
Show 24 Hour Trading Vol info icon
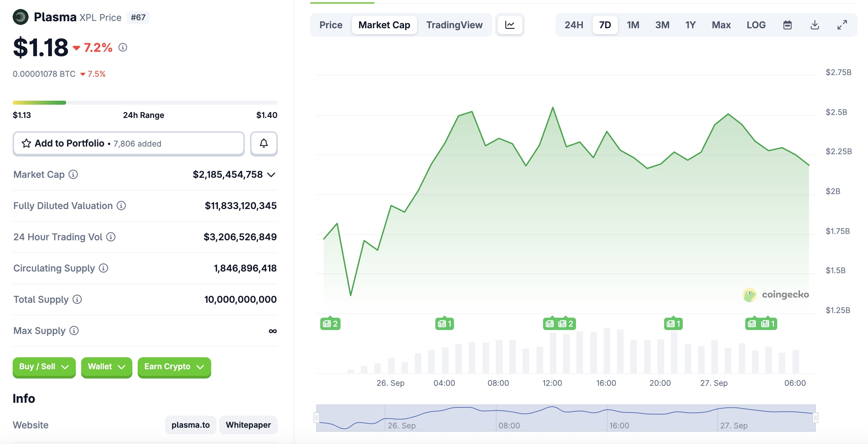(x=111, y=237)
